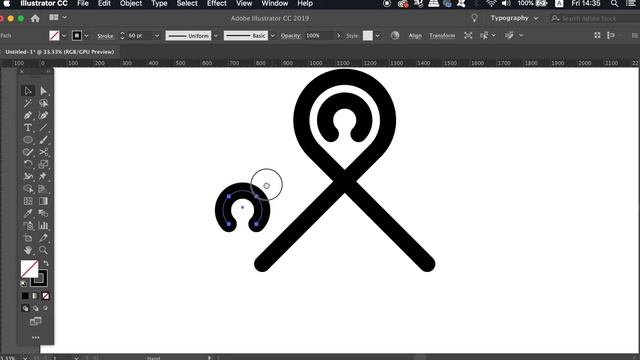Swap fill and stroke colors
The image size is (640, 360).
coord(46,263)
